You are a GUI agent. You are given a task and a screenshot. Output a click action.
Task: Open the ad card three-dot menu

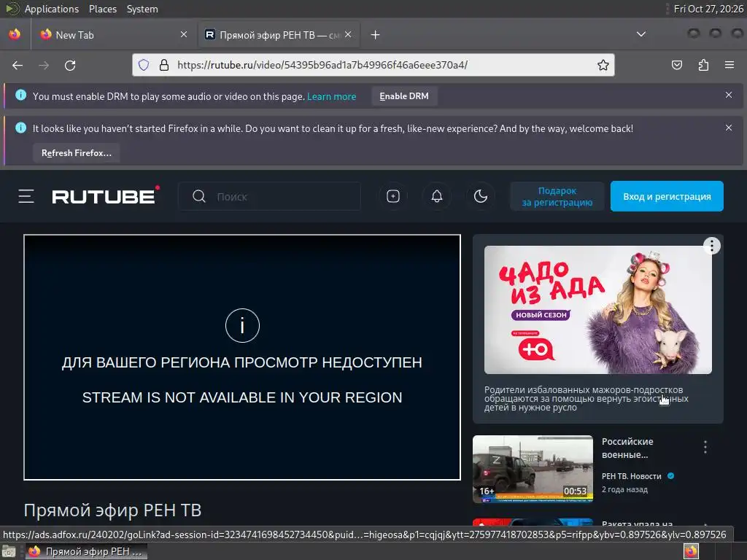point(712,246)
